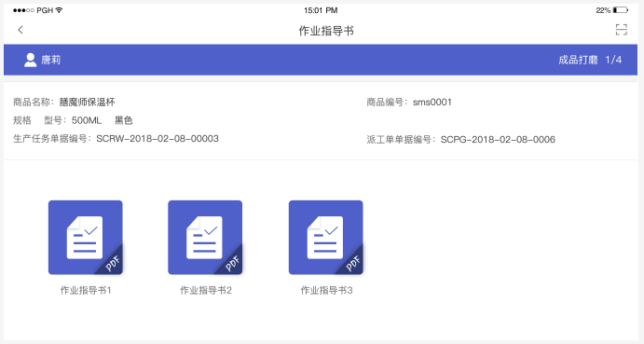Click the page title 作业指导书
Image resolution: width=644 pixels, height=344 pixels.
click(x=326, y=31)
